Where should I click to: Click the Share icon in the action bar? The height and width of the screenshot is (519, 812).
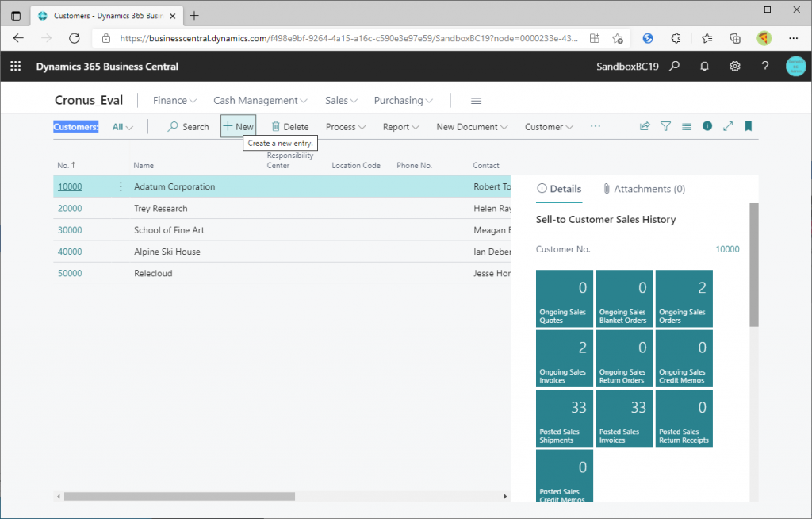coord(645,126)
